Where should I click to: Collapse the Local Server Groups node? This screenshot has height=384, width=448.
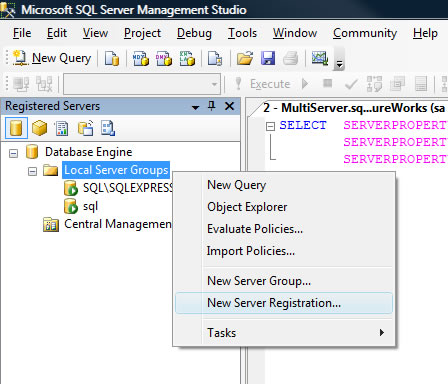pyautogui.click(x=32, y=171)
